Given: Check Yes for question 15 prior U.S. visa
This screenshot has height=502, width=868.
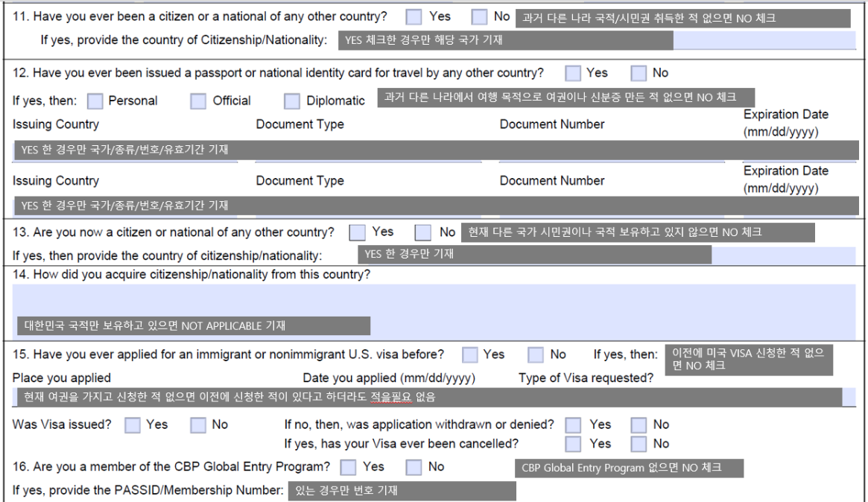Looking at the screenshot, I should point(470,355).
